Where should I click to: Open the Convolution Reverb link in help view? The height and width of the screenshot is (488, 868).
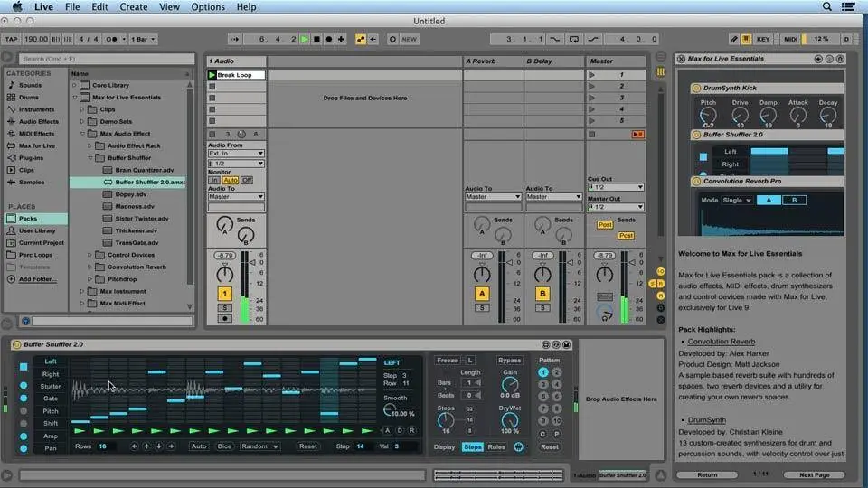[x=721, y=342]
